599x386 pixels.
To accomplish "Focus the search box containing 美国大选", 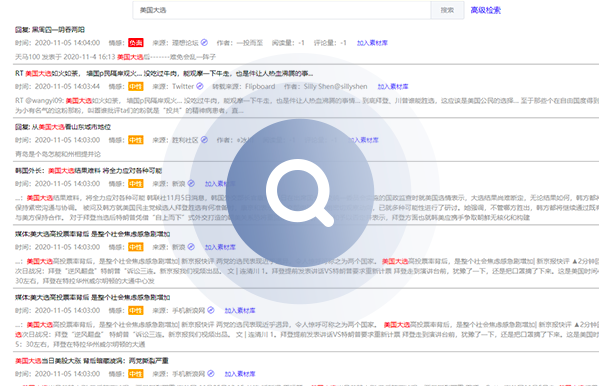I will pos(282,10).
